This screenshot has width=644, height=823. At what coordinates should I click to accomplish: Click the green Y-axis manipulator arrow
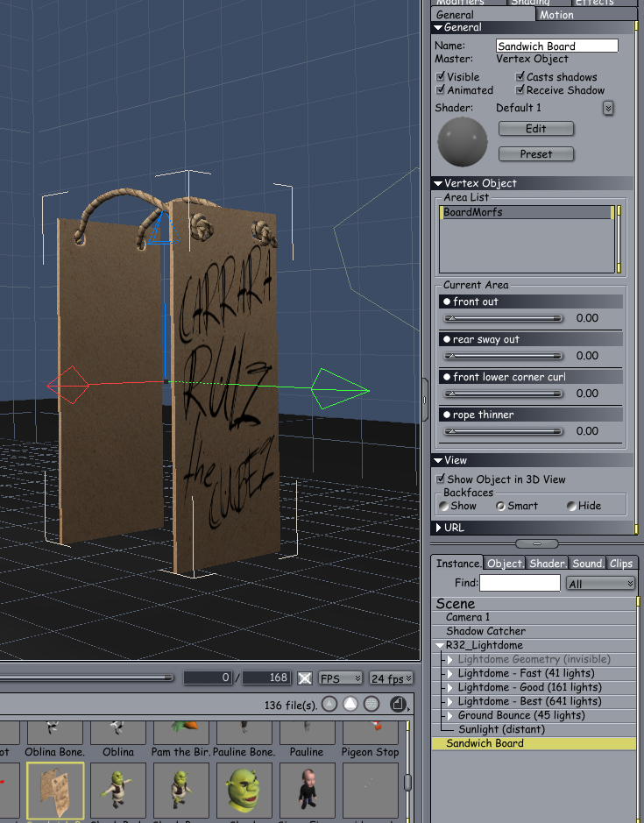340,389
